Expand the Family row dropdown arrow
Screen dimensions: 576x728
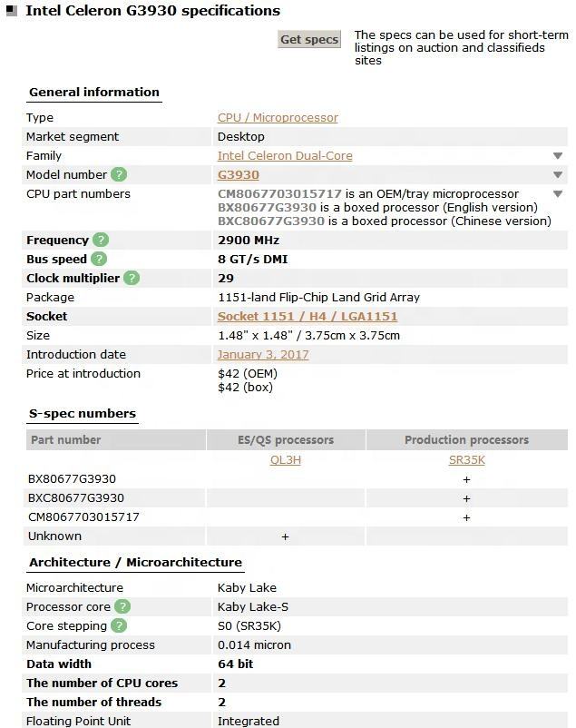tap(558, 156)
